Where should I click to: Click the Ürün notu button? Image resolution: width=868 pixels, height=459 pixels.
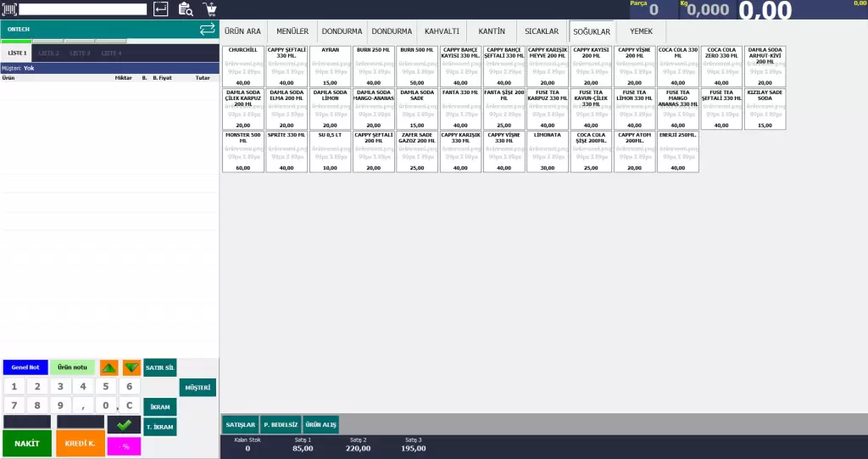(x=73, y=367)
